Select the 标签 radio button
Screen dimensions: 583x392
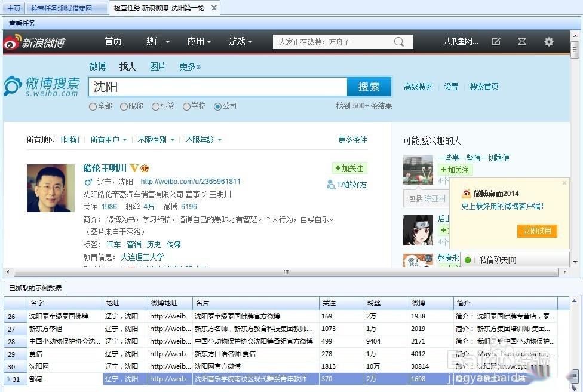155,107
